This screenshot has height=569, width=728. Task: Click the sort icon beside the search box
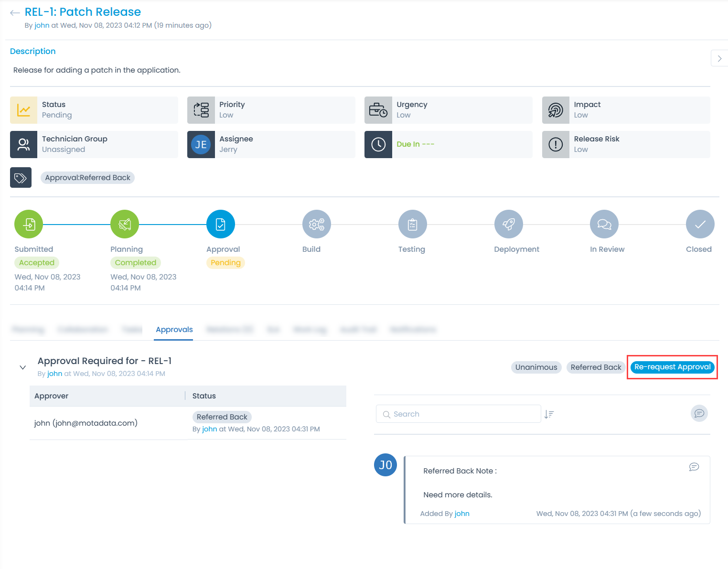click(x=549, y=414)
